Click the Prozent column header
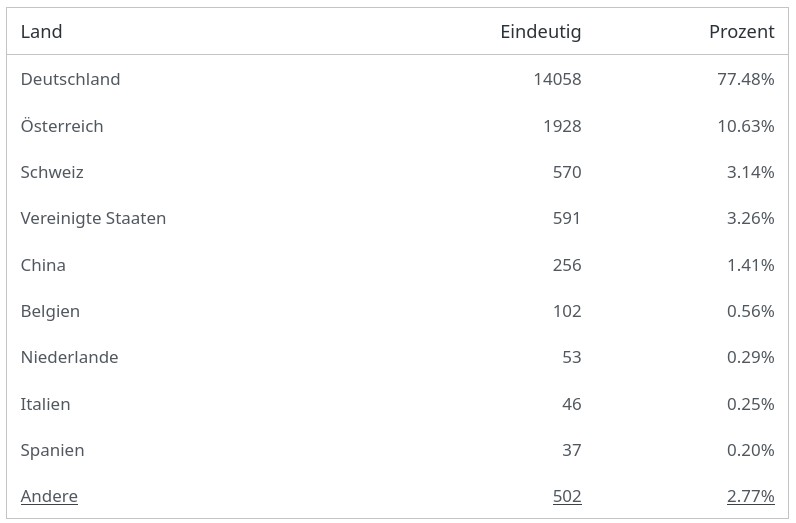 pos(742,31)
